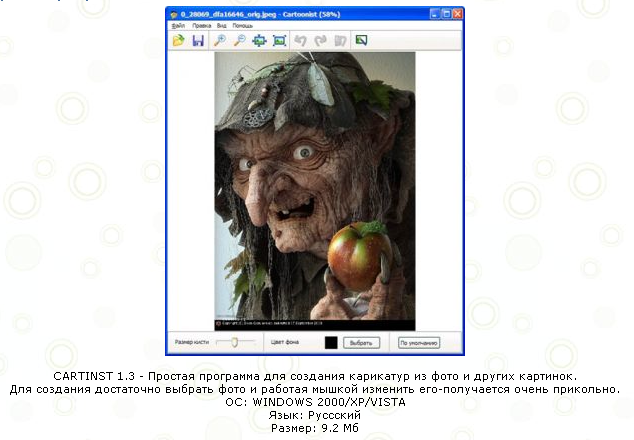The image size is (634, 440).
Task: Click the Cartoonist app icon in title bar
Action: tap(174, 15)
